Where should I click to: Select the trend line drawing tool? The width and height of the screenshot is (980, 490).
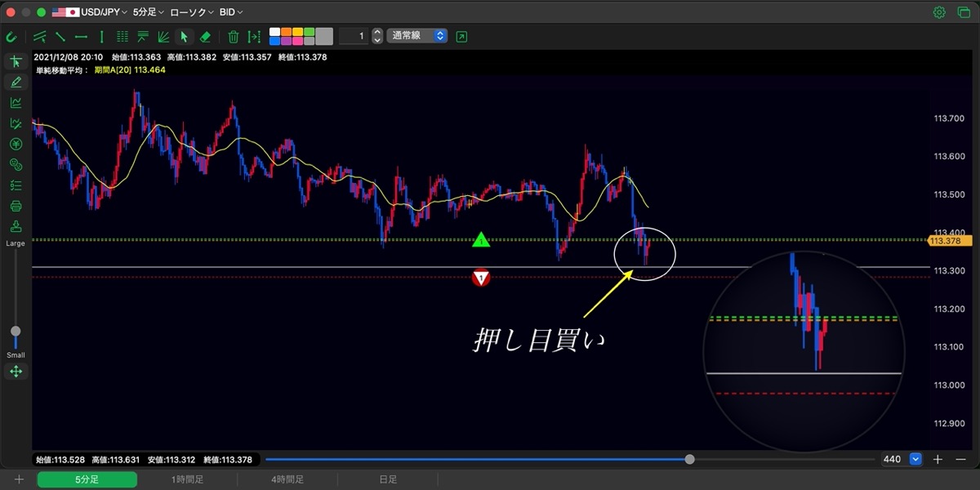click(60, 37)
